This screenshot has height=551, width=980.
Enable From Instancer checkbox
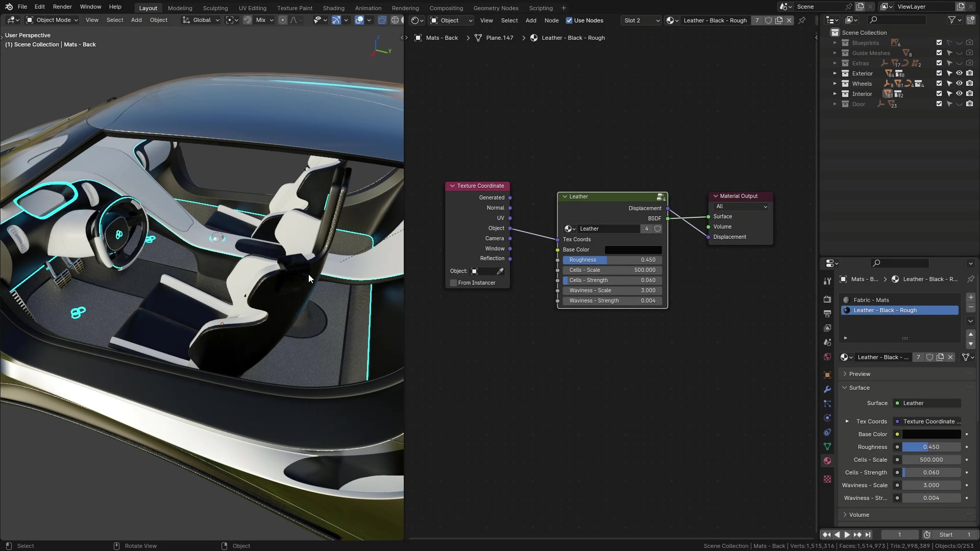click(x=453, y=283)
